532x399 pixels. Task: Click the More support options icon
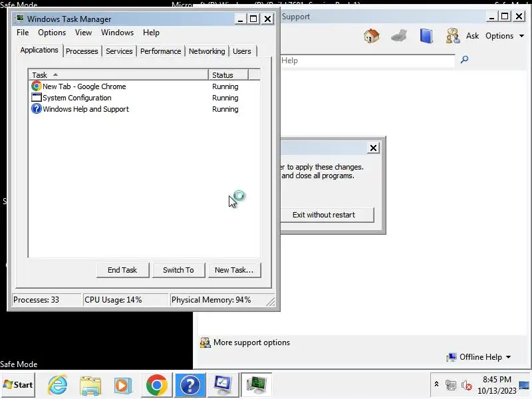[205, 342]
